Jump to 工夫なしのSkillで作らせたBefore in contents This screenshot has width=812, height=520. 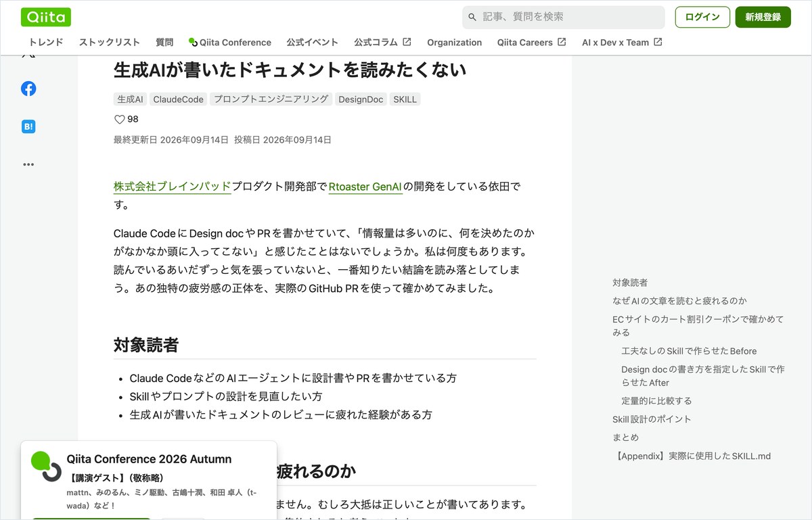point(689,351)
